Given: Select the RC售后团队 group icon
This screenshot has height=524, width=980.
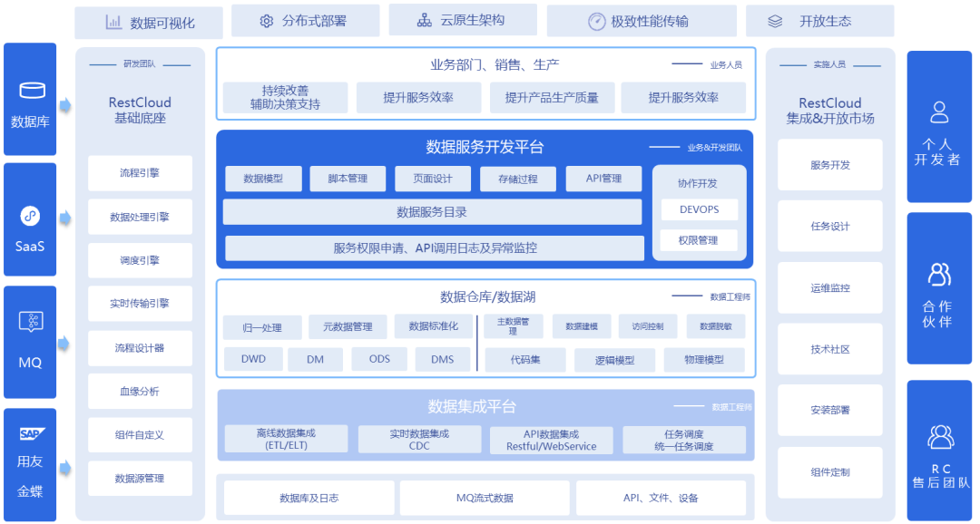Looking at the screenshot, I should coord(941,437).
